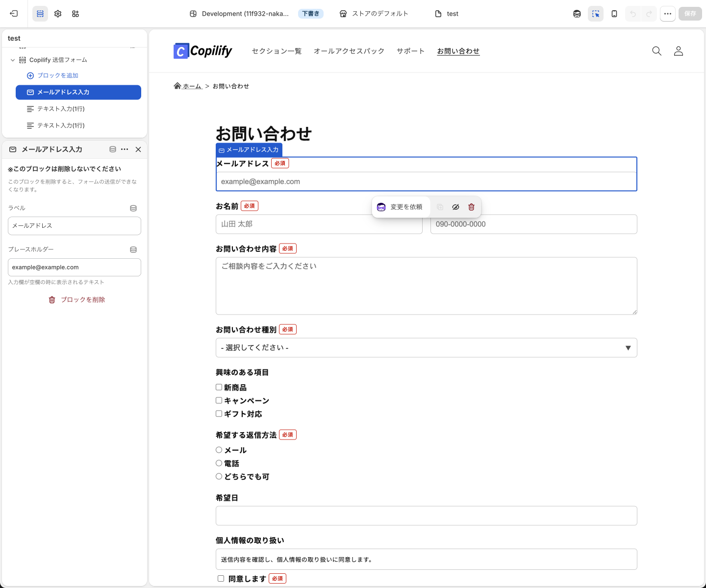The height and width of the screenshot is (588, 706).
Task: Click ブロックを追加 link
Action: (x=52, y=75)
